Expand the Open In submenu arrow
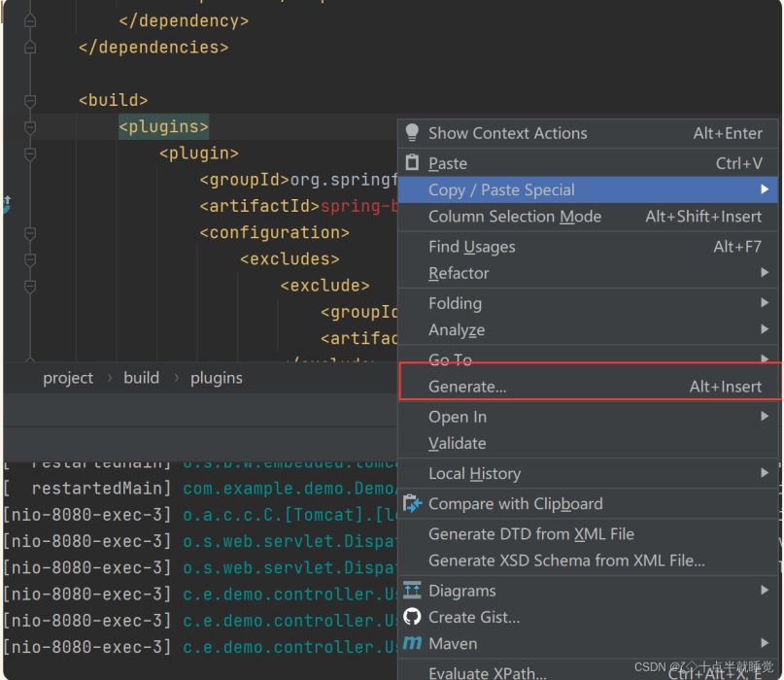 (x=764, y=416)
